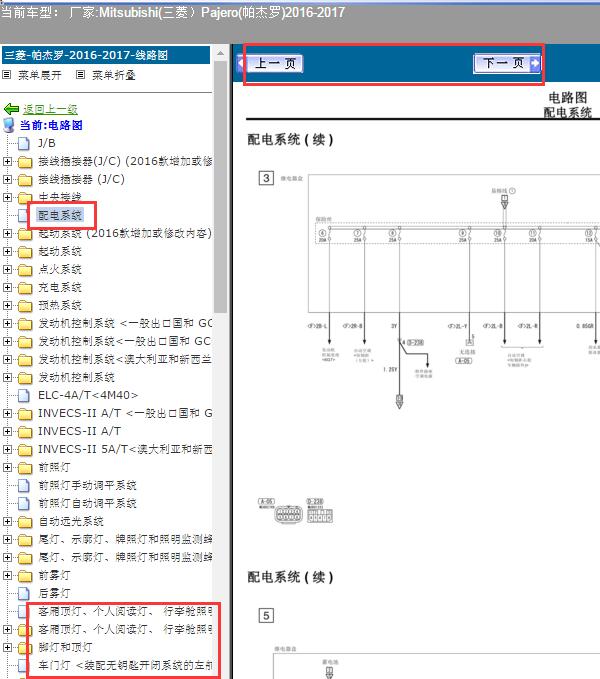600x679 pixels.
Task: Click 菜单折叠 to collapse all menus
Action: (x=113, y=75)
